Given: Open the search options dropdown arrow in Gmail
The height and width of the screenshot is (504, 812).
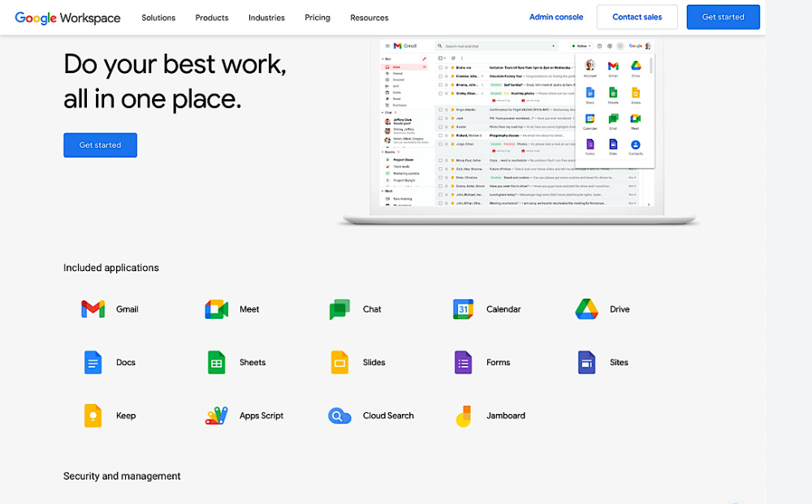Looking at the screenshot, I should point(553,45).
